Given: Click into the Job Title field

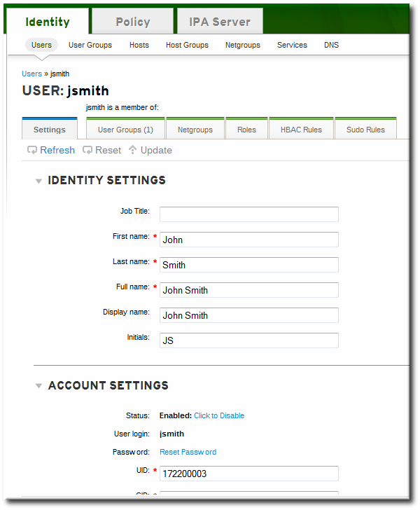Looking at the screenshot, I should (248, 214).
